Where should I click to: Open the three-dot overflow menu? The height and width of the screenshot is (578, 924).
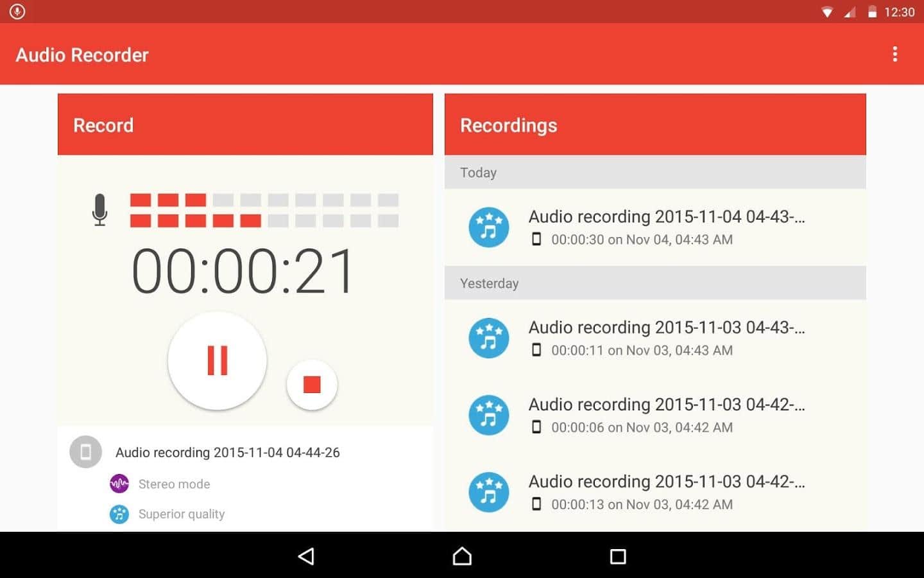tap(894, 55)
